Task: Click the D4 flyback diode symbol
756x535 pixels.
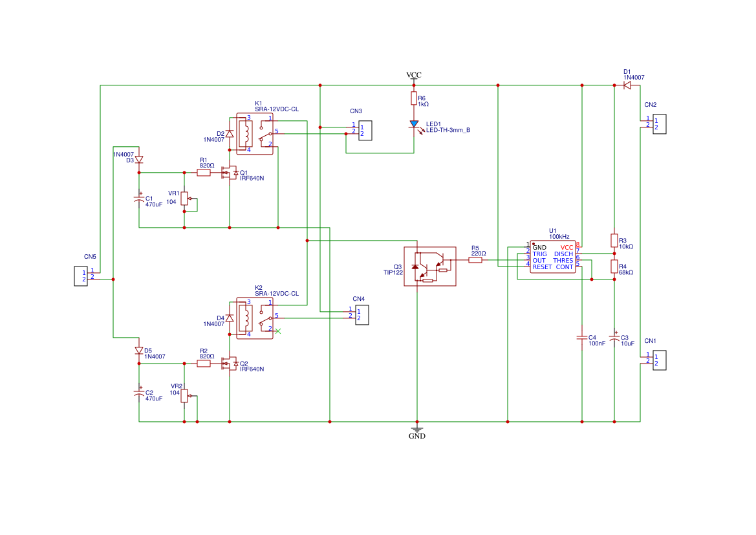Action: click(x=230, y=318)
